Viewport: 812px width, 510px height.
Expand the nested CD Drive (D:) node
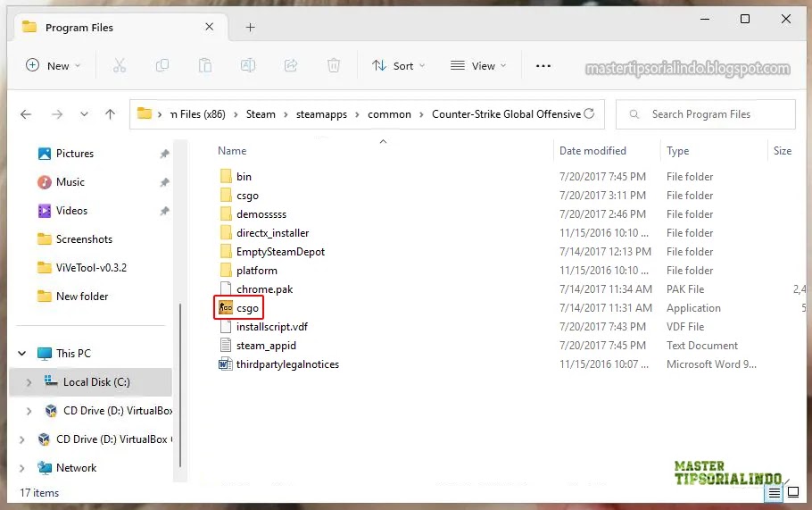click(29, 411)
